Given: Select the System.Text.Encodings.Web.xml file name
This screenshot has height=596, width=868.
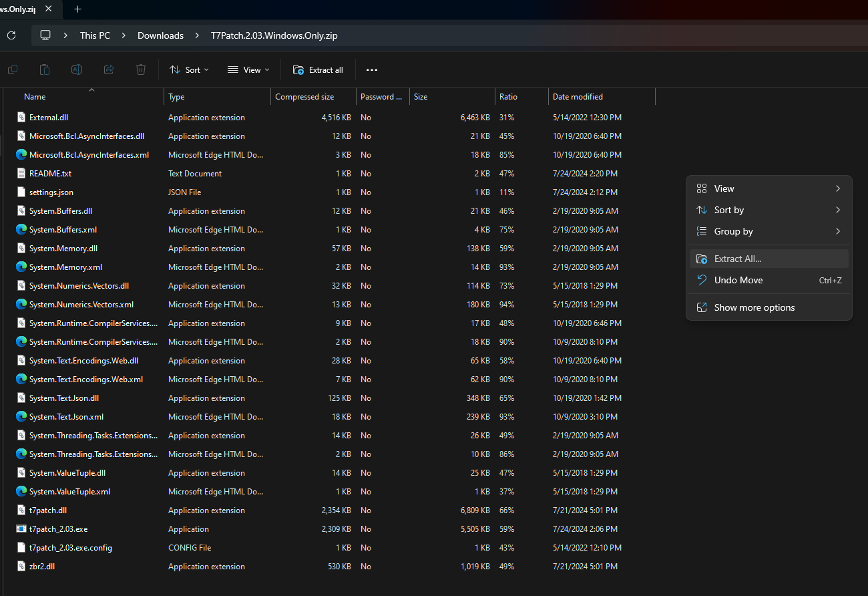Looking at the screenshot, I should tap(86, 379).
